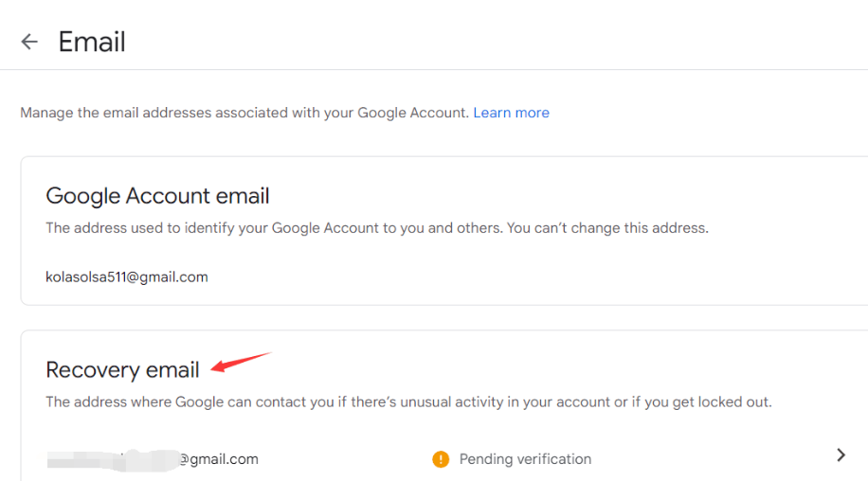Click the Recovery email description text

click(408, 402)
